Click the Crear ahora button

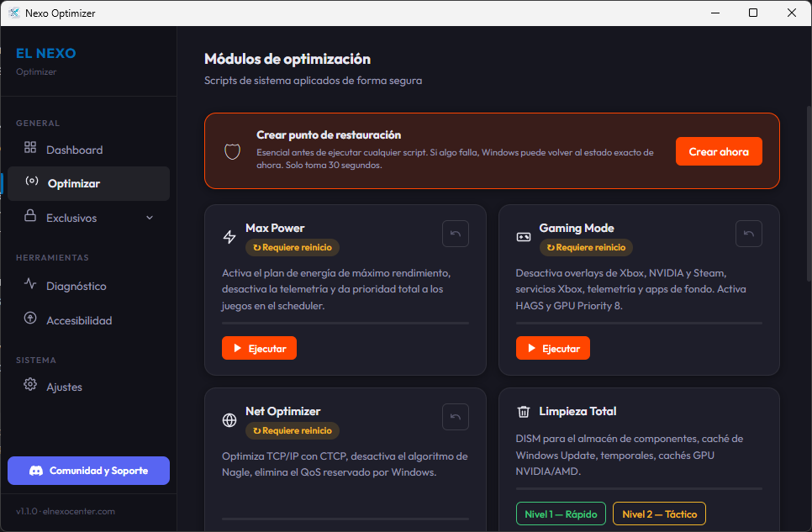pos(719,151)
